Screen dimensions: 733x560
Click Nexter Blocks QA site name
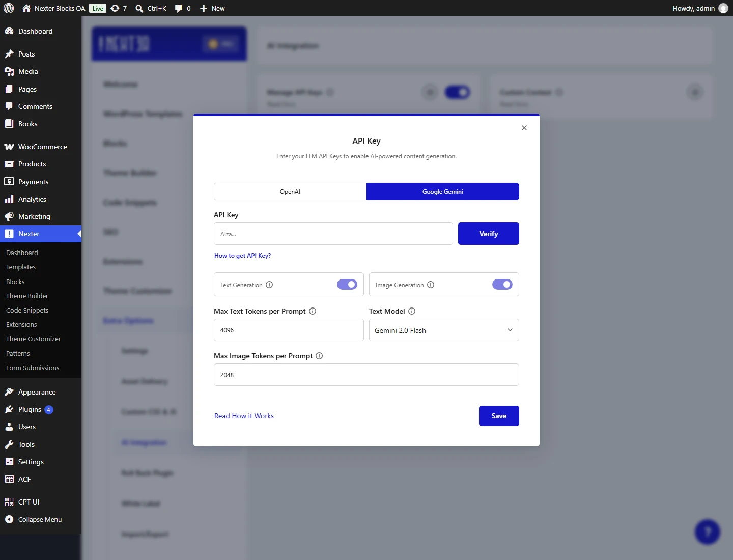(x=60, y=8)
